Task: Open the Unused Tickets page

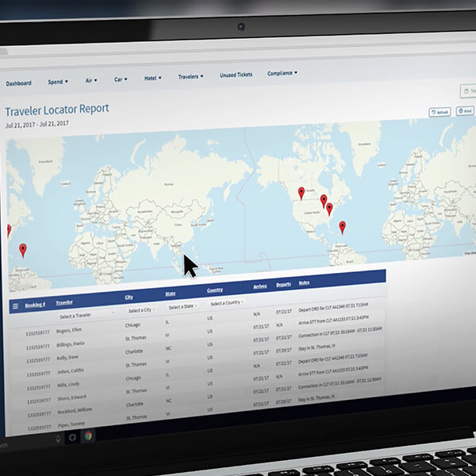Action: 236,75
